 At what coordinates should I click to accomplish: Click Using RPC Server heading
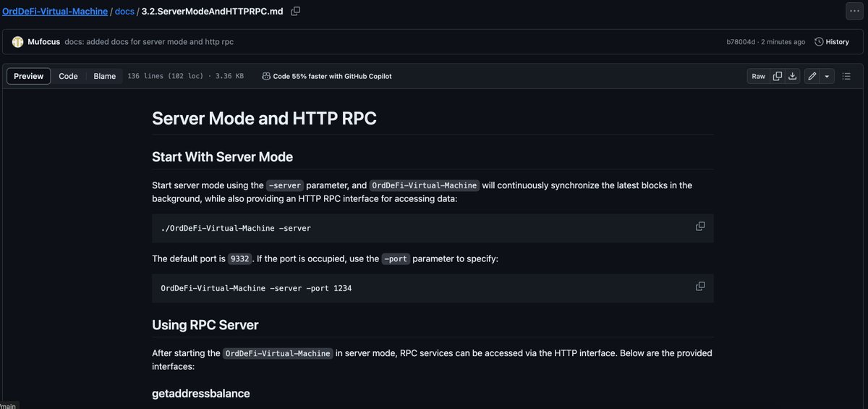205,325
